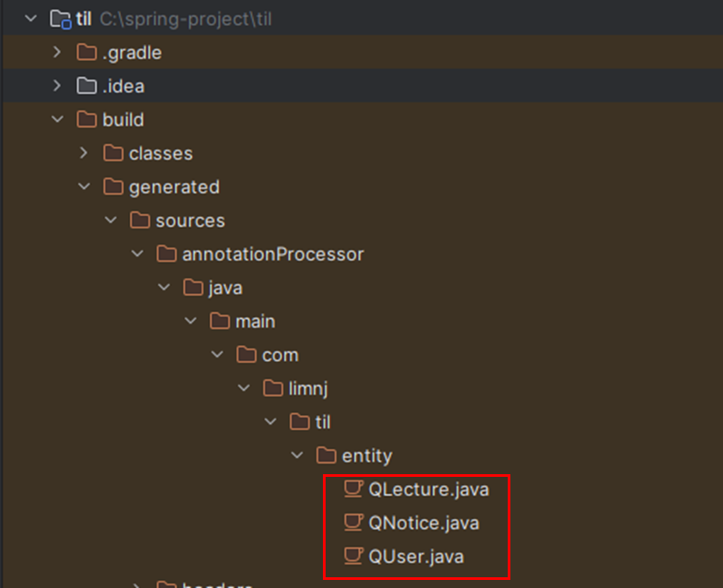Expand the classes folder chevron

pyautogui.click(x=84, y=153)
